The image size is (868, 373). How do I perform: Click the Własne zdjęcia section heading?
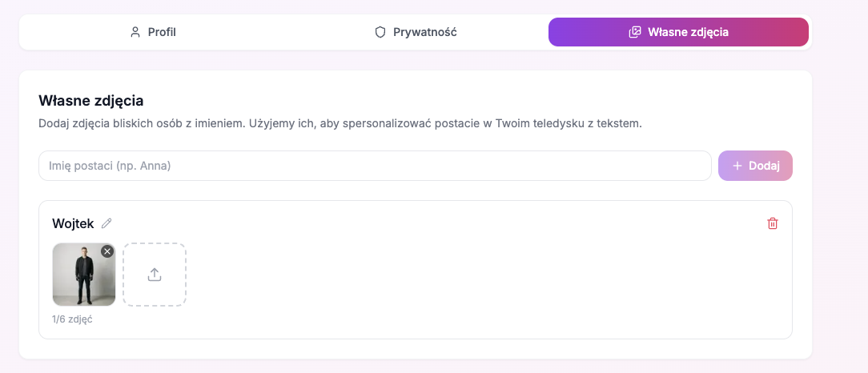(91, 102)
